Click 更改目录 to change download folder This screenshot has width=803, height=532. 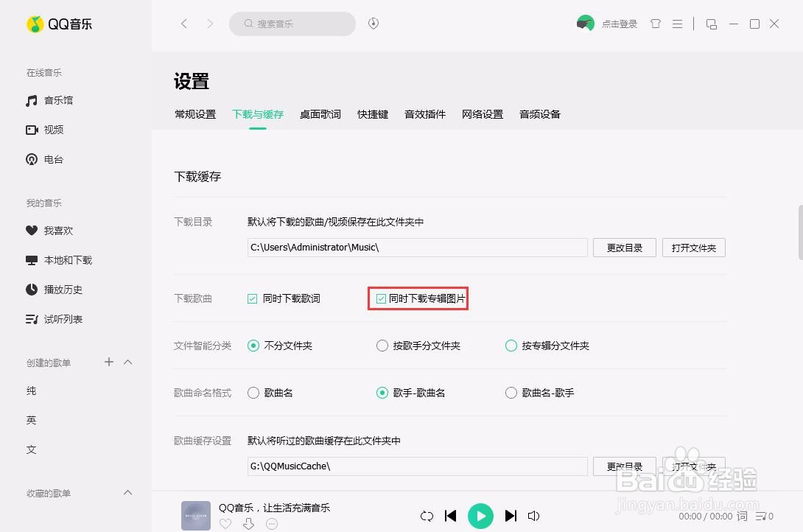coord(624,248)
